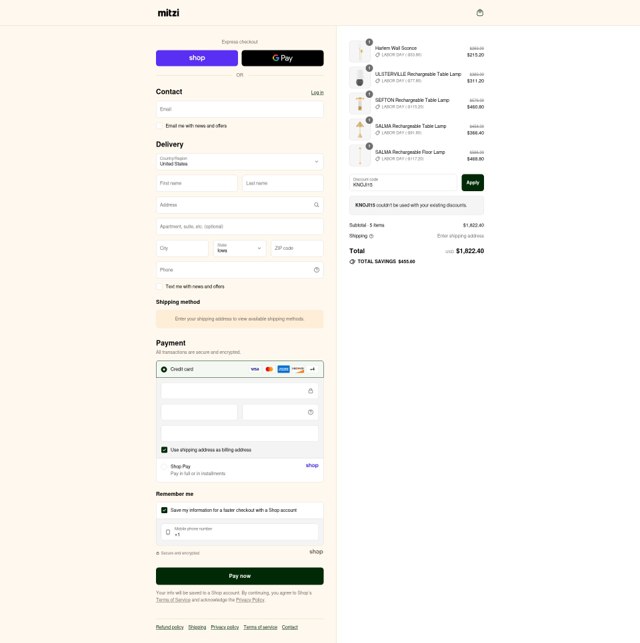Click discount tag icon under Harlem Wall Sconce

click(378, 55)
